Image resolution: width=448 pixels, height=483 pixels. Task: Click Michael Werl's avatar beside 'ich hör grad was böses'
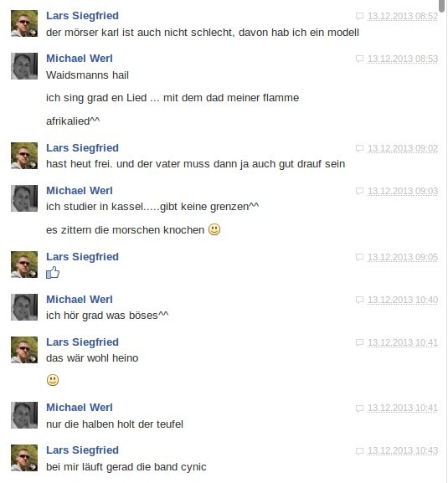pos(24,307)
